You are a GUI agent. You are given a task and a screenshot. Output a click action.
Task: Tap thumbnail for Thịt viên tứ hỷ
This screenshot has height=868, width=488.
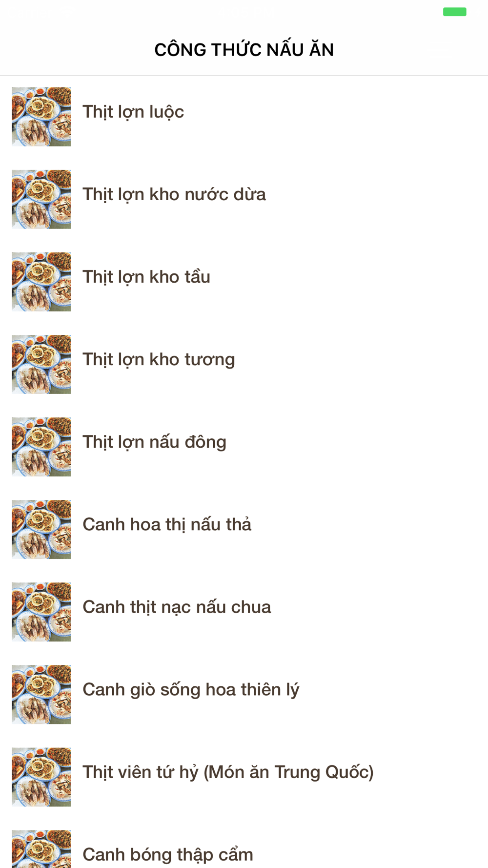tap(41, 777)
